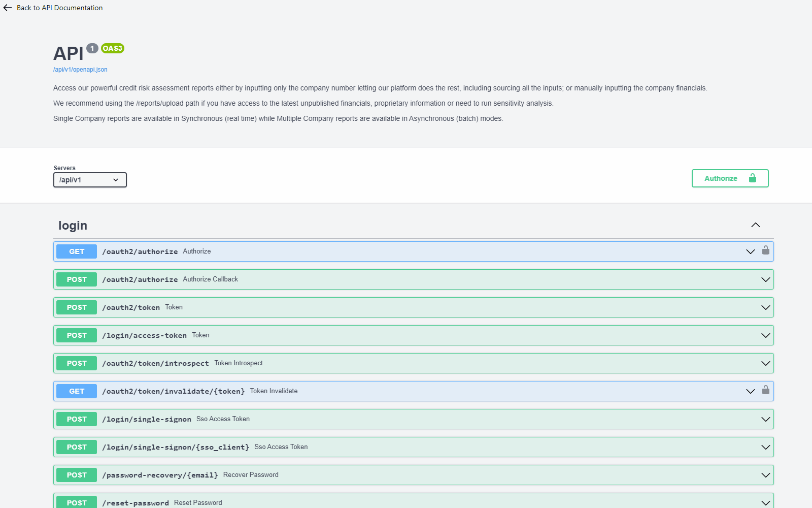The height and width of the screenshot is (508, 812).
Task: Click the padlock icon on GET /oauth2/authorize
Action: [x=766, y=251]
